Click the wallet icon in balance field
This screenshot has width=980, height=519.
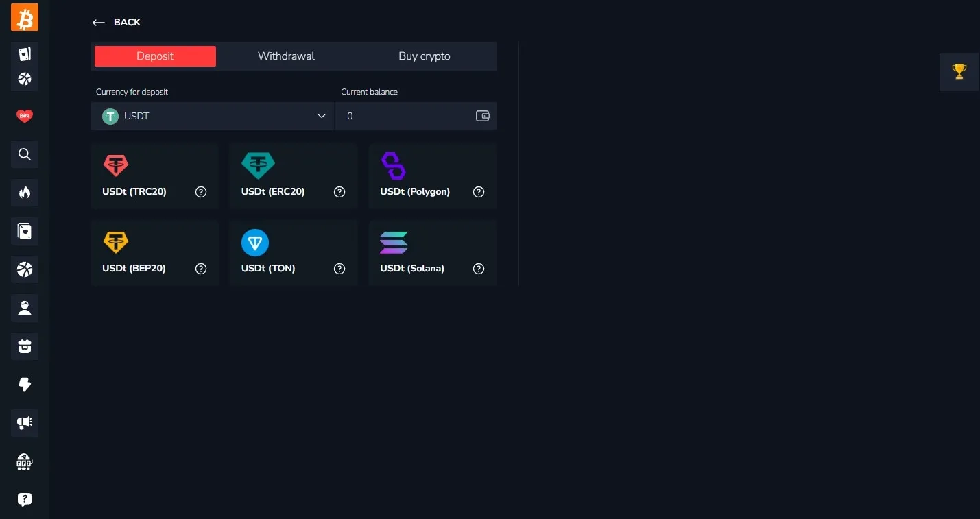[483, 116]
